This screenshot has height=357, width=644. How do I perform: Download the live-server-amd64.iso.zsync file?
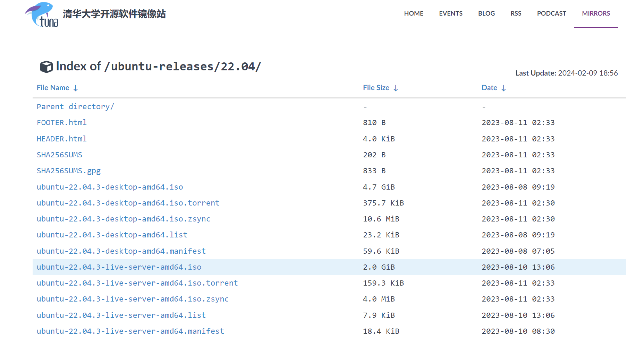point(133,299)
